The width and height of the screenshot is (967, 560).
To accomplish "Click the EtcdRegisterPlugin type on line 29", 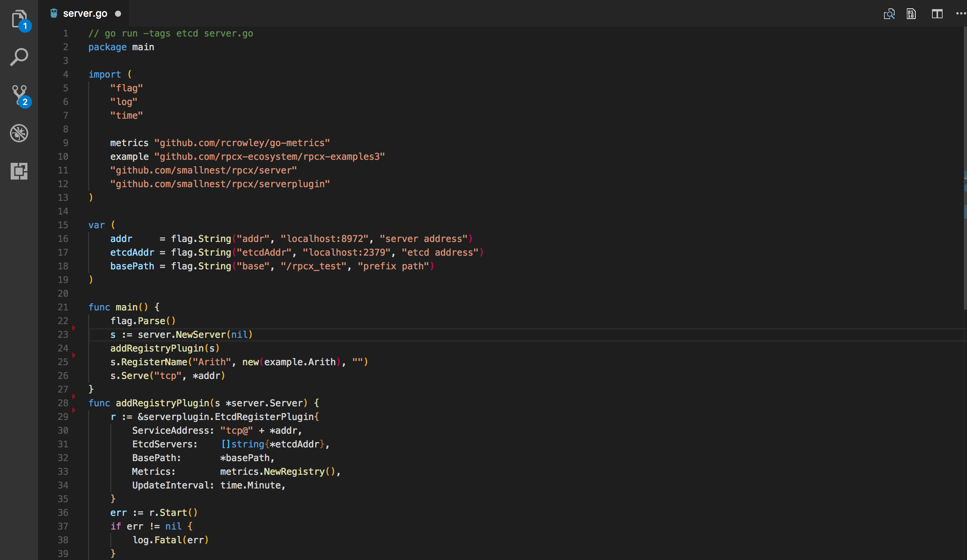I will 264,417.
